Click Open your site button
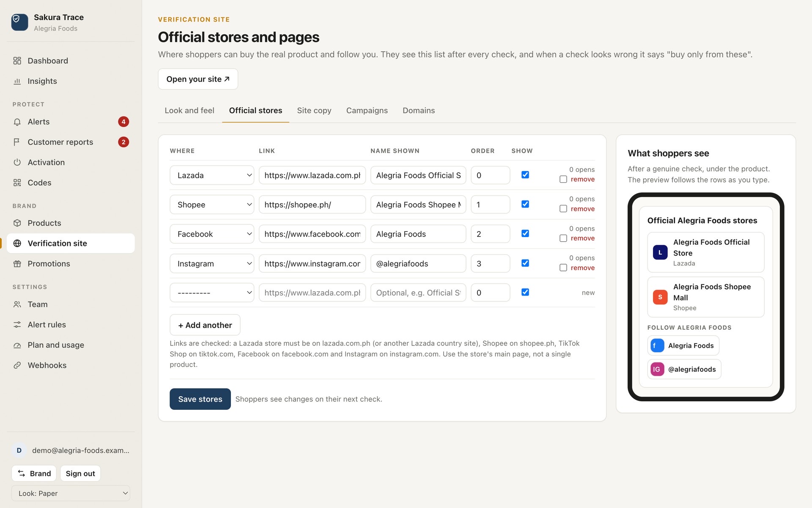Viewport: 812px width, 508px height. click(198, 79)
